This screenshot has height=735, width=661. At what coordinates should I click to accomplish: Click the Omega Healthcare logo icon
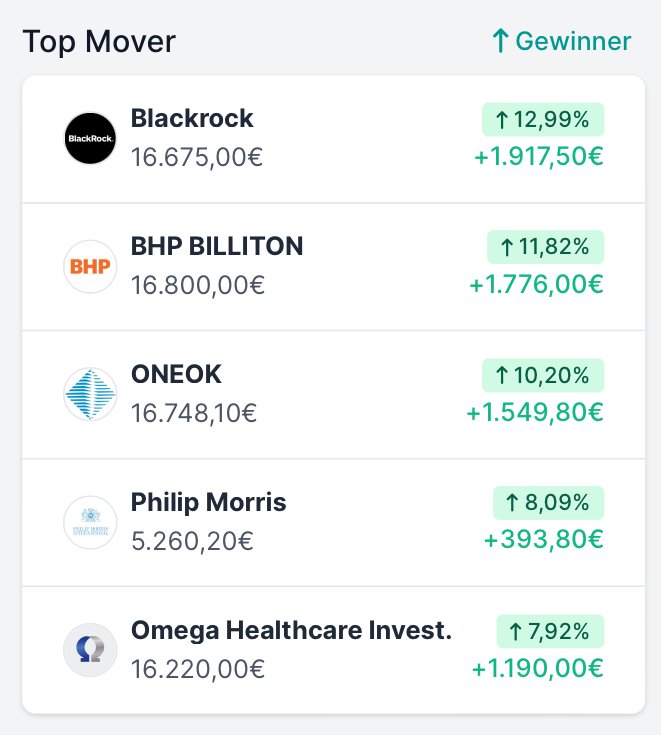pos(90,650)
